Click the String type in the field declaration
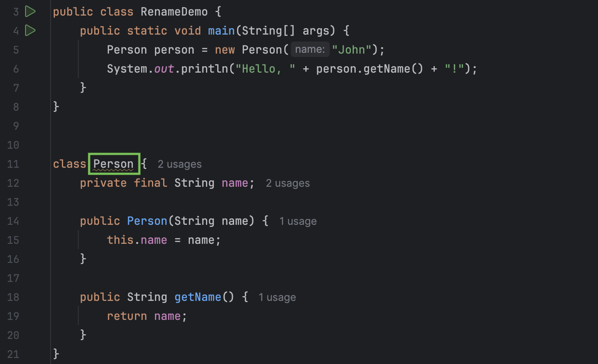598x364 pixels. [194, 183]
